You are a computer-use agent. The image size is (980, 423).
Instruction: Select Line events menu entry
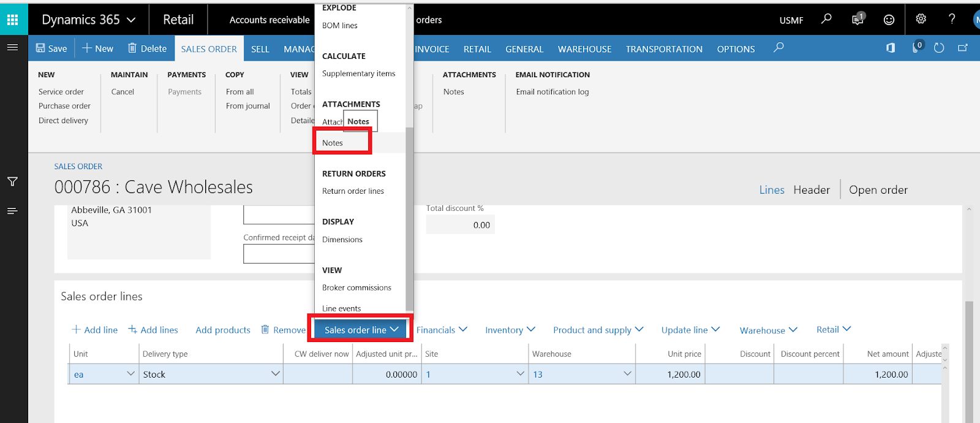click(x=342, y=308)
